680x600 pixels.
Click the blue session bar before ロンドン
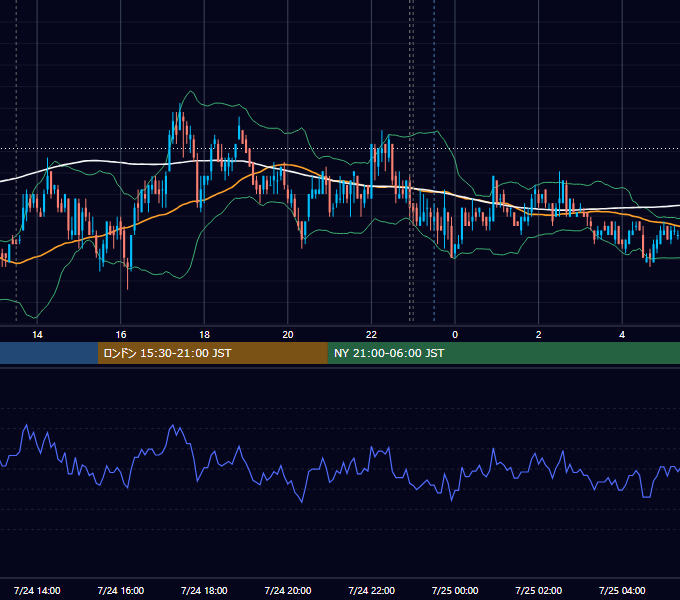point(49,353)
